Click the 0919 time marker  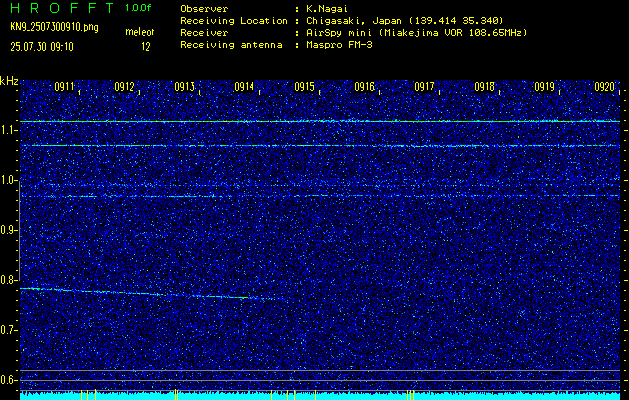point(544,87)
